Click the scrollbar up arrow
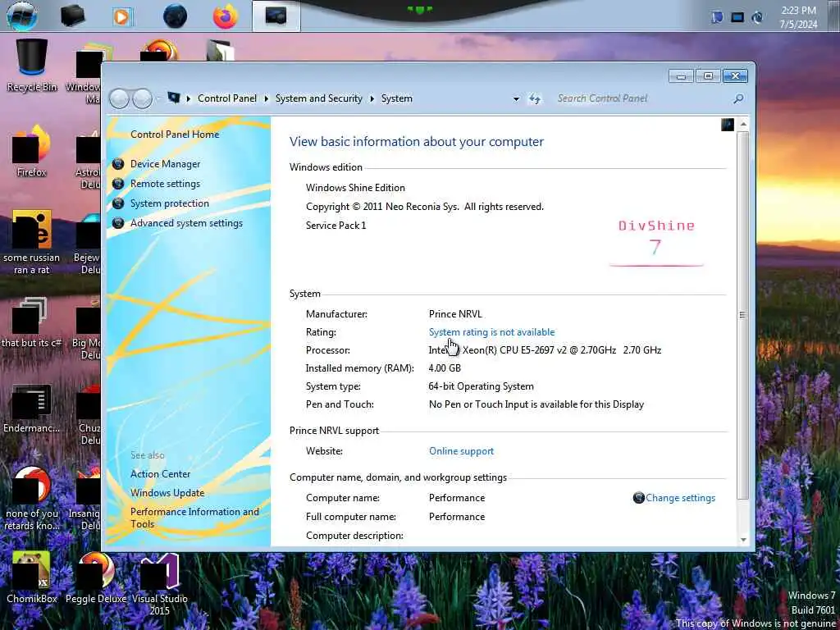 tap(743, 125)
